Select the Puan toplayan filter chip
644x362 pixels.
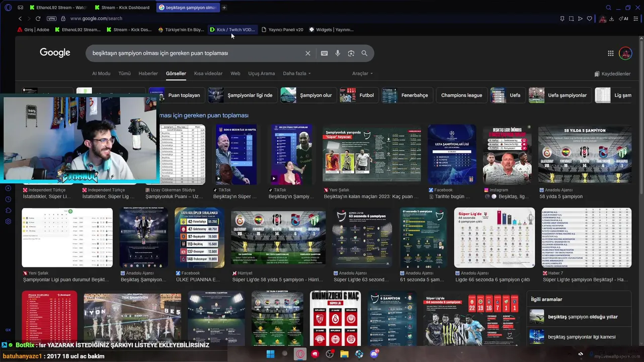(x=178, y=95)
